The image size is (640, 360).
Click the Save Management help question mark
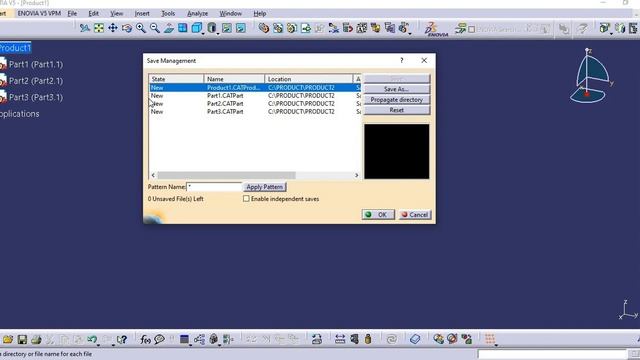coord(402,60)
